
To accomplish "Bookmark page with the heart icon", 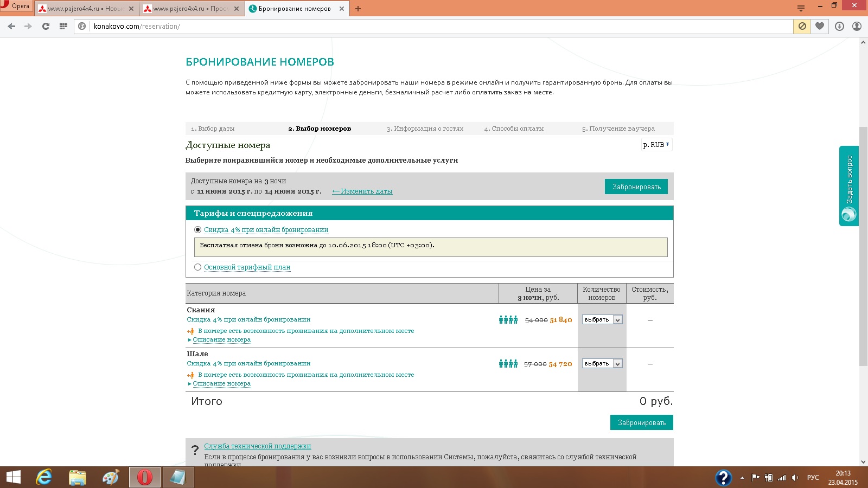I will pos(820,26).
